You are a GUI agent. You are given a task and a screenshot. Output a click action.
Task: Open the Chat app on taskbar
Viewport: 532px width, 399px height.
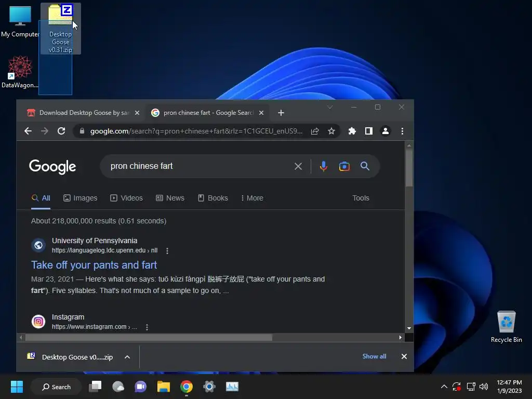coord(141,387)
